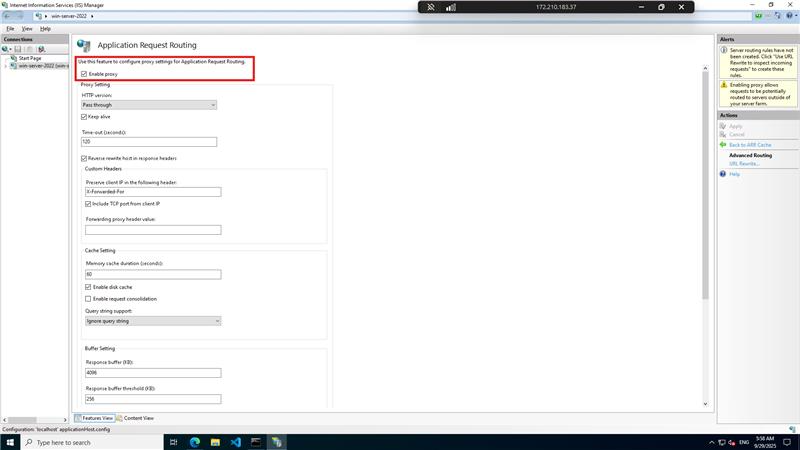Click the Connections pane horizontal scrollbar
Image resolution: width=800 pixels, height=450 pixels.
(x=20, y=420)
